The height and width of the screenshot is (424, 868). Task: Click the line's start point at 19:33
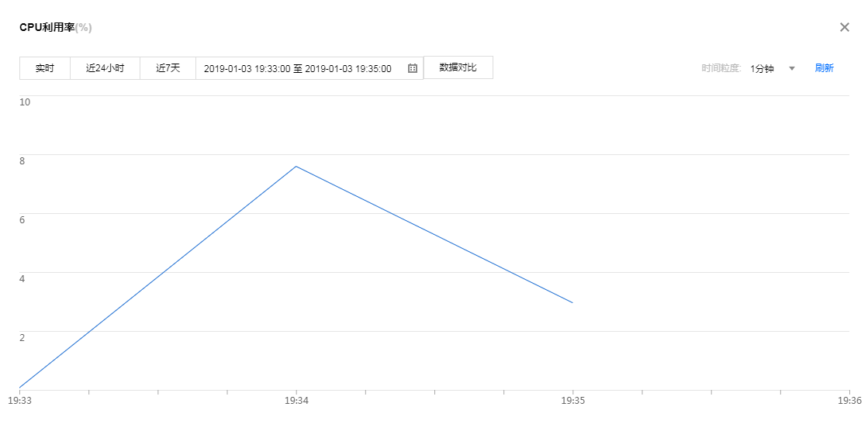(19, 388)
